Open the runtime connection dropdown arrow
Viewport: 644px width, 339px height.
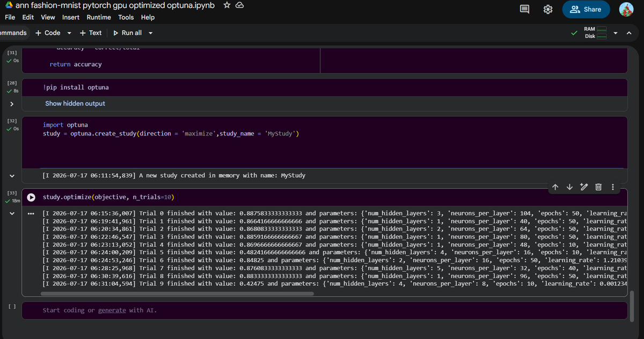(x=616, y=33)
